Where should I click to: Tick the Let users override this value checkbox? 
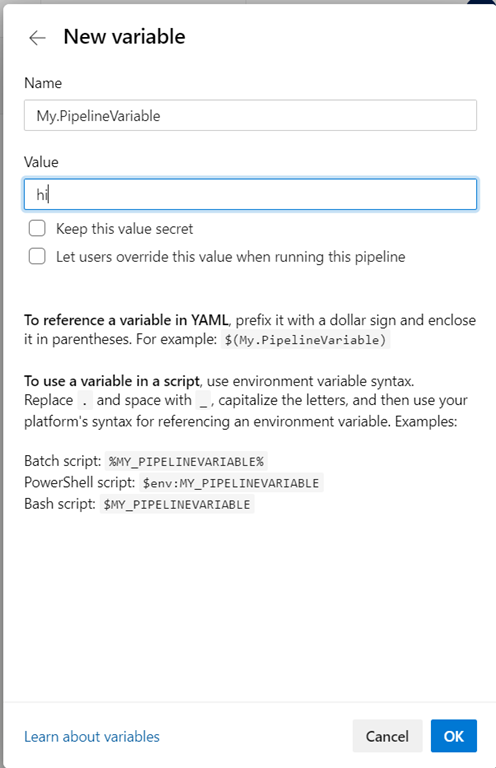(37, 256)
